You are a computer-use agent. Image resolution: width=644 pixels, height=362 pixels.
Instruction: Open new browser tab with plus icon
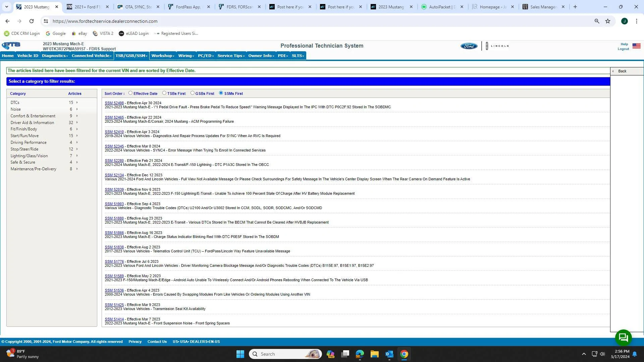tap(575, 7)
